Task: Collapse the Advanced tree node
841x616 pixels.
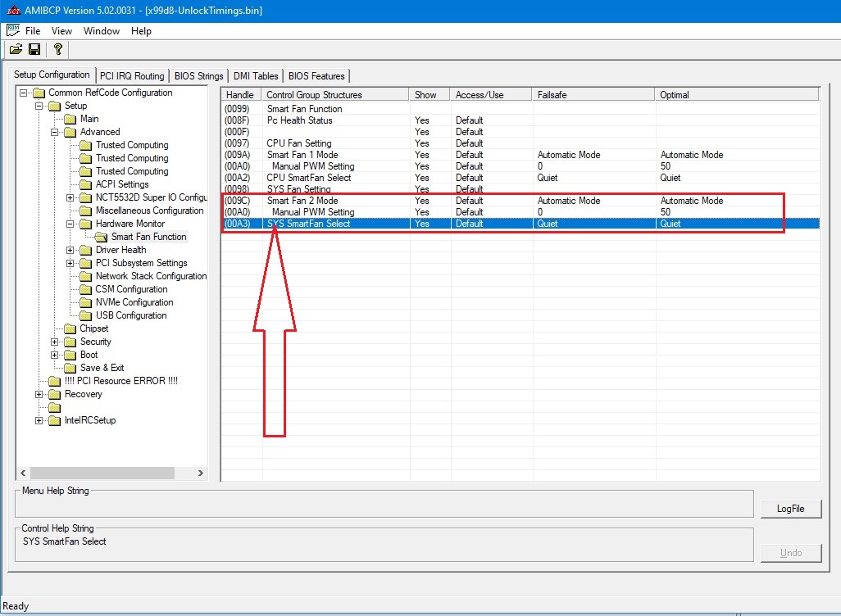Action: [54, 132]
